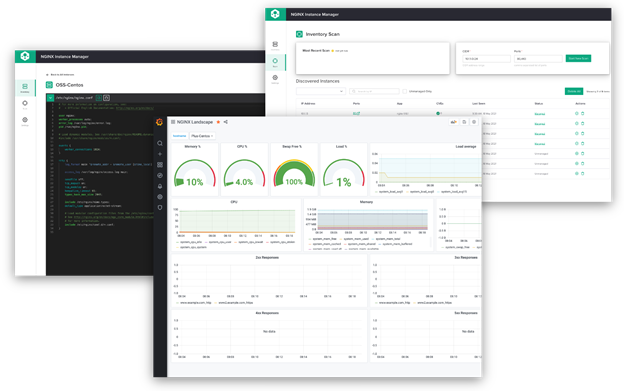Open Server Admin shield icon in Grafana sidebar

pos(160,208)
